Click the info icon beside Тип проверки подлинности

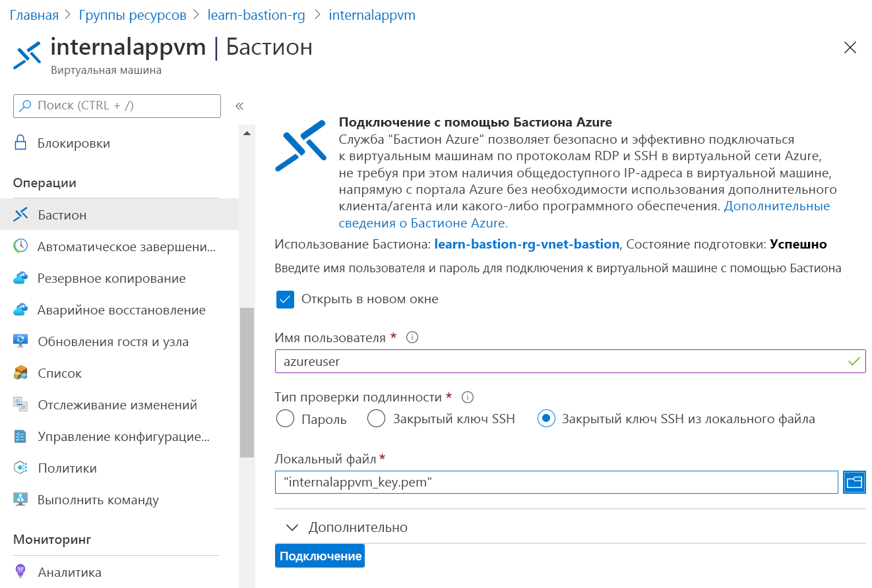click(x=468, y=397)
